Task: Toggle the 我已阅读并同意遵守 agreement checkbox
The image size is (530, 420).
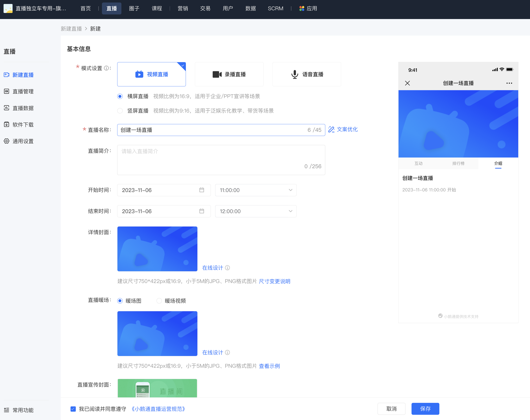Action: (73, 409)
